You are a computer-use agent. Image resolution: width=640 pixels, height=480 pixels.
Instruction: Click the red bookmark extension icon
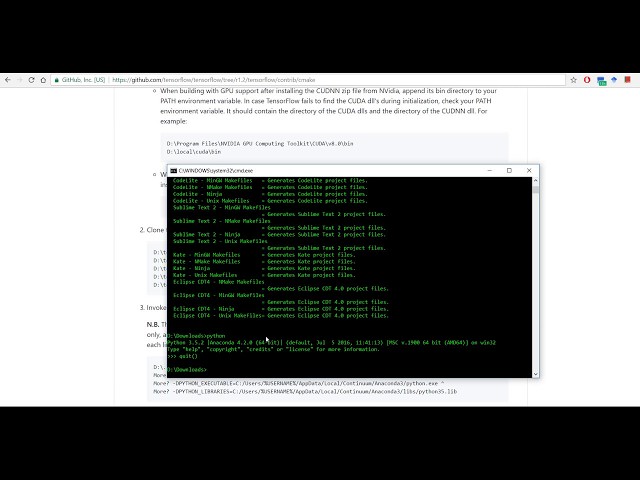coord(628,80)
